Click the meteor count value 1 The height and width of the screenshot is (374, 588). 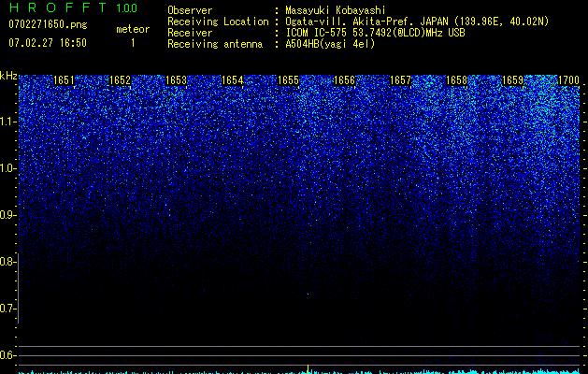click(x=133, y=43)
